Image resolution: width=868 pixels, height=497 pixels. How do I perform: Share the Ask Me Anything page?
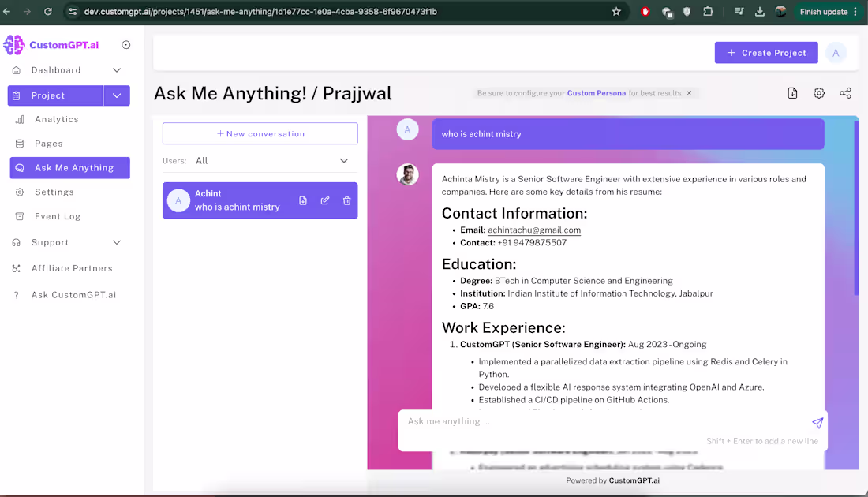(x=845, y=93)
